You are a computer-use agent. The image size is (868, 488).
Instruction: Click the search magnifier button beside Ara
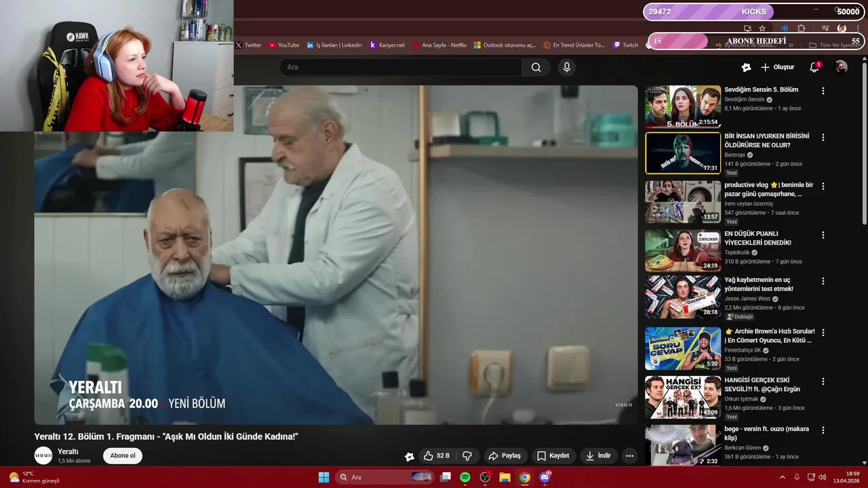point(536,67)
